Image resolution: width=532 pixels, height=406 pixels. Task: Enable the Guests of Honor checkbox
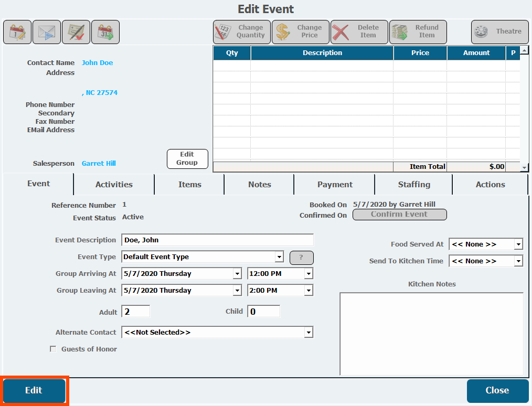pos(53,349)
